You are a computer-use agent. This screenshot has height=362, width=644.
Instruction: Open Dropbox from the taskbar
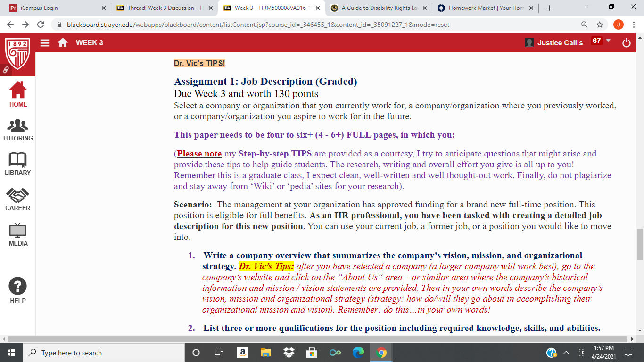pos(289,353)
